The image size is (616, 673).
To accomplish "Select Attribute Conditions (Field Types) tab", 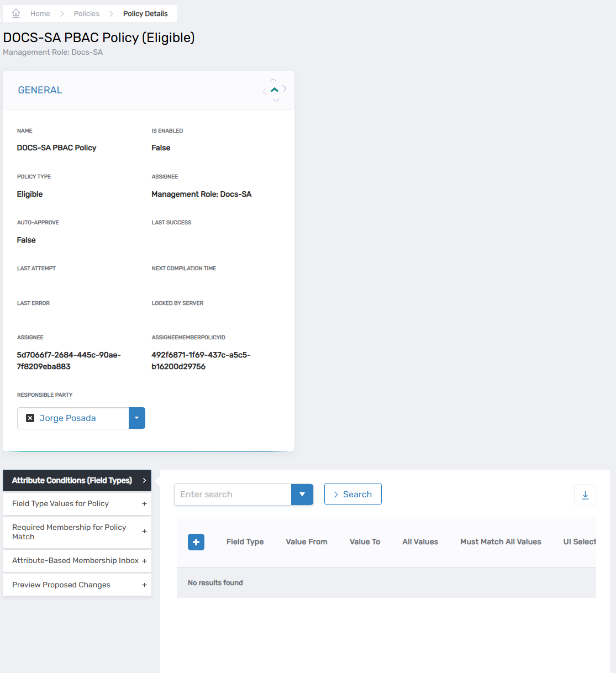I will [72, 481].
